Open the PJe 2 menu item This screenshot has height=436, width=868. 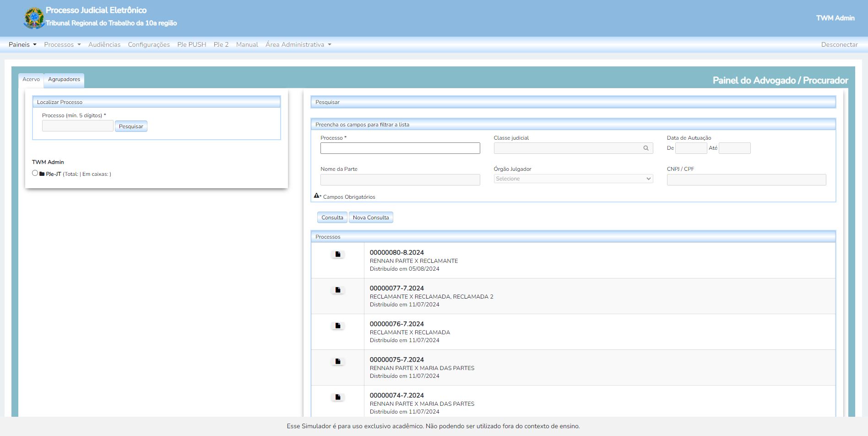pyautogui.click(x=221, y=44)
